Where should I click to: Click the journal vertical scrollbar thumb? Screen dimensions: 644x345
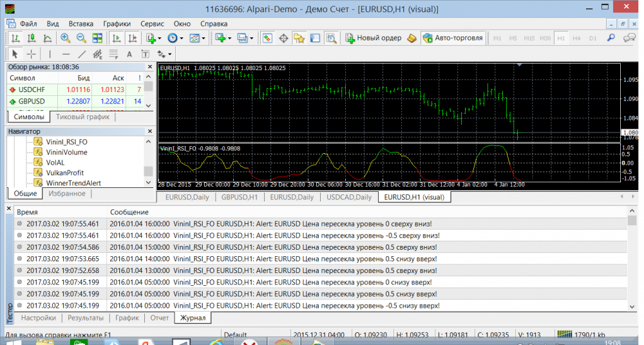632,220
